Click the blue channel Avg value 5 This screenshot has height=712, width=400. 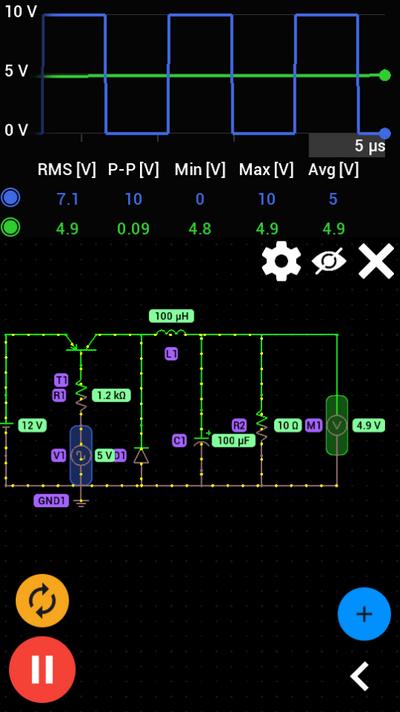tap(333, 199)
